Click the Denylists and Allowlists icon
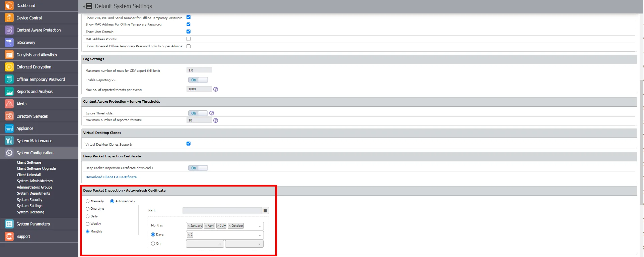 pyautogui.click(x=9, y=55)
